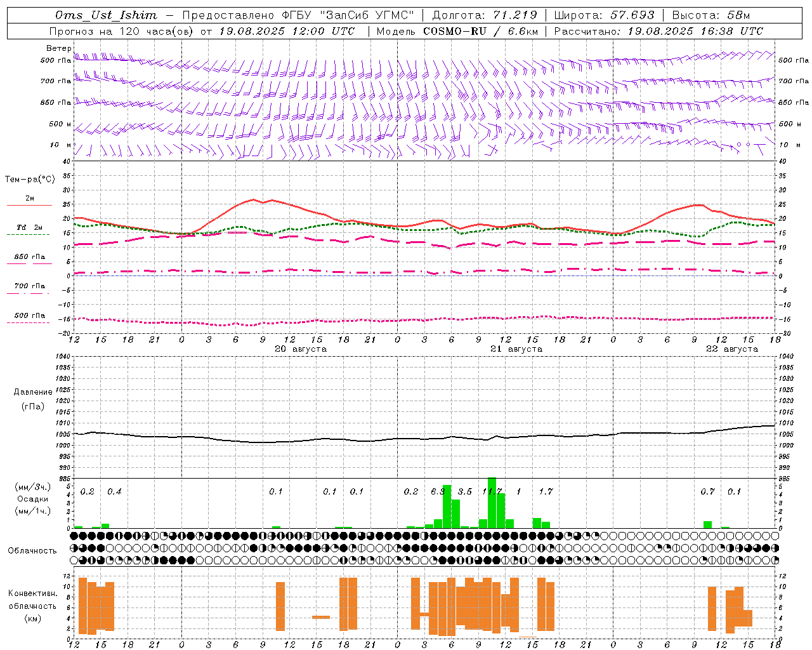
Task: Click the 11.7 precipitation total value
Action: pos(492,491)
